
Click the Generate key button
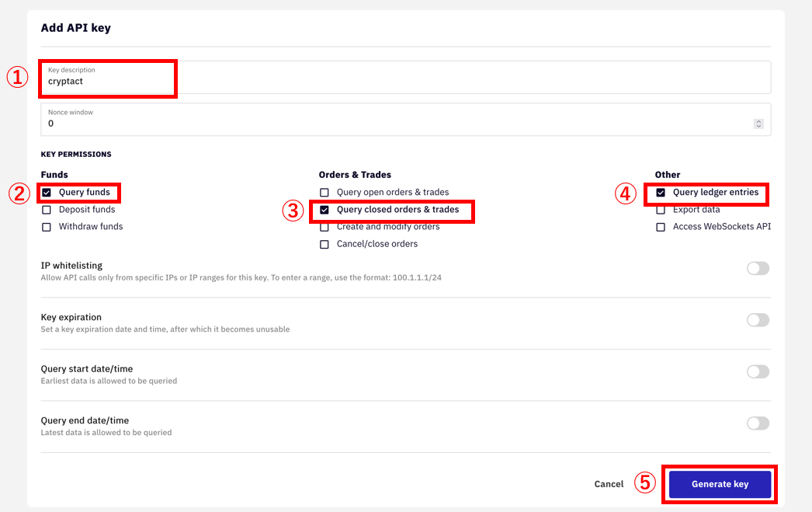point(719,483)
